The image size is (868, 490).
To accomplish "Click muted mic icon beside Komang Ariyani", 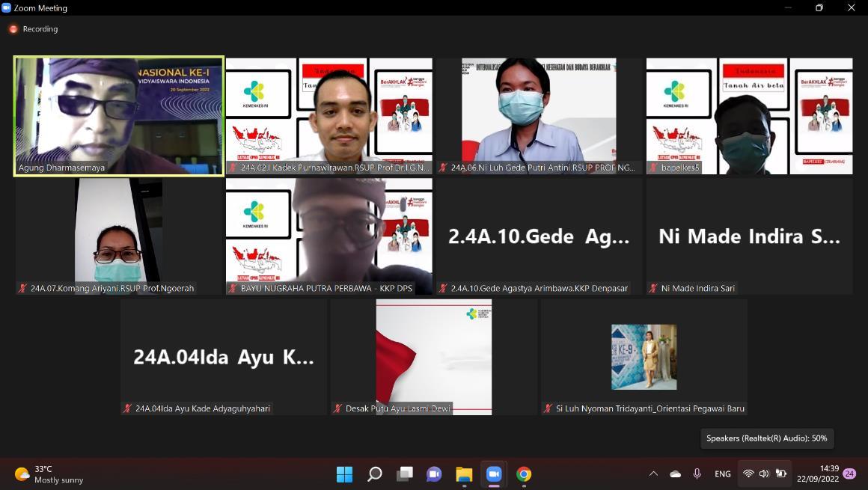I will (x=22, y=288).
